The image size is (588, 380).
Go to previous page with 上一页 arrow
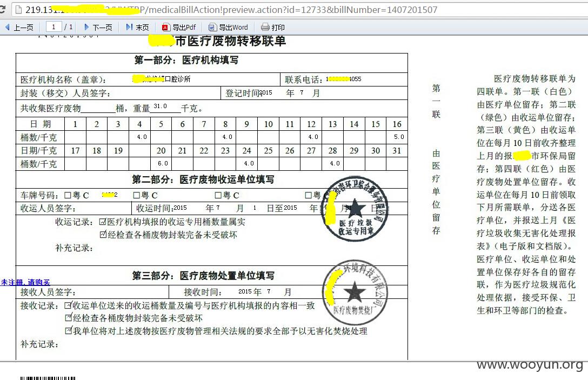pyautogui.click(x=8, y=27)
